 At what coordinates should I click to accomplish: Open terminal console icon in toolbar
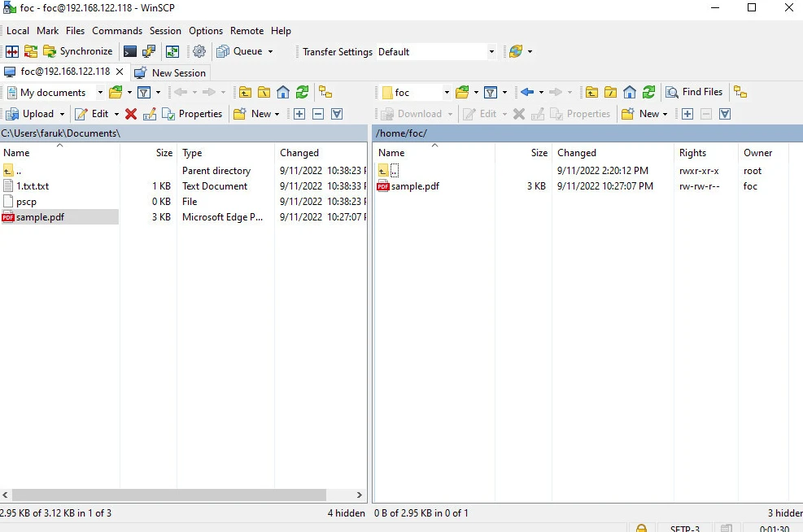point(130,51)
